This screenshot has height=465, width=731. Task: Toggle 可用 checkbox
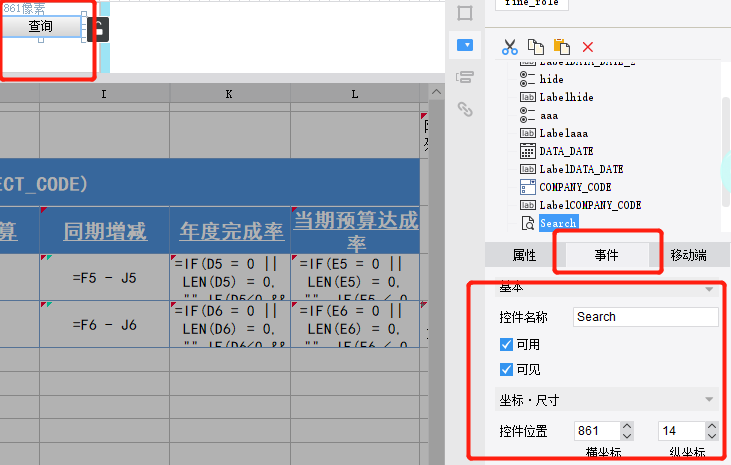click(506, 344)
